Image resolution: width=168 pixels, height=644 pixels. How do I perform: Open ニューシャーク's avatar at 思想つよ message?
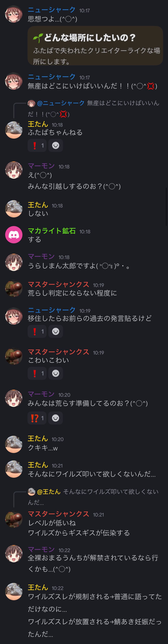14,14
